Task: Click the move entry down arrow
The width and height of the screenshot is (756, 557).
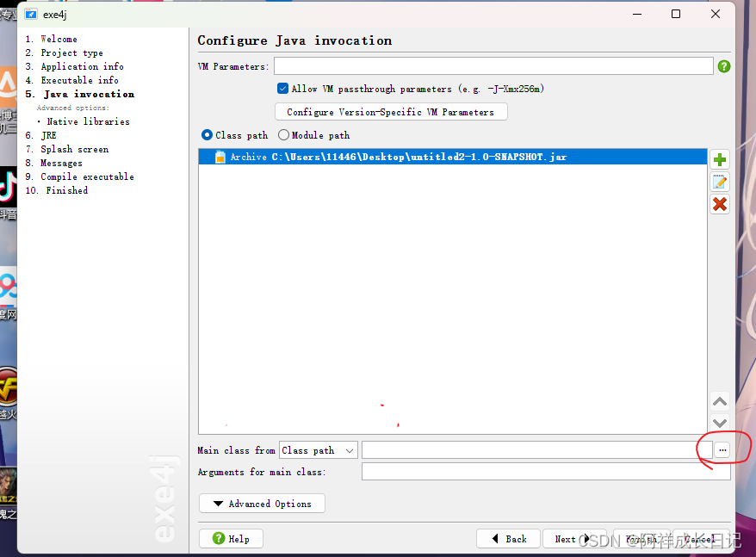Action: (720, 423)
